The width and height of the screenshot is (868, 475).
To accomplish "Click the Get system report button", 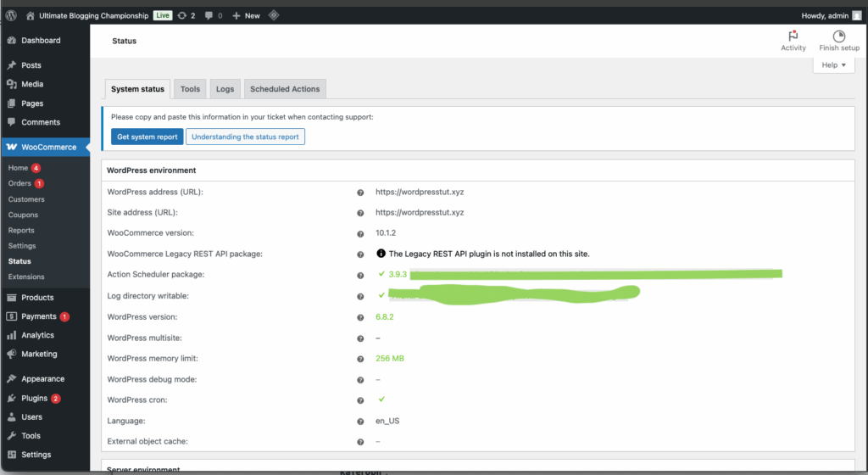I will pos(147,137).
